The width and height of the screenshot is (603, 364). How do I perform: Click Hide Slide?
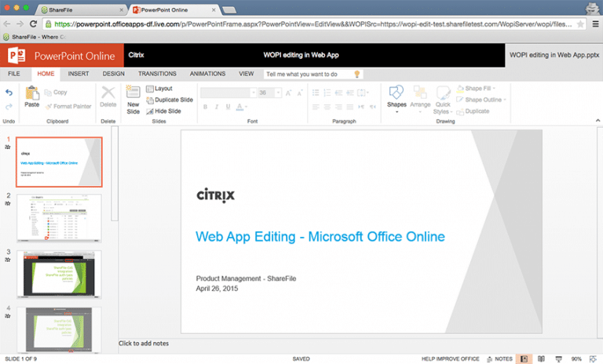tap(163, 111)
